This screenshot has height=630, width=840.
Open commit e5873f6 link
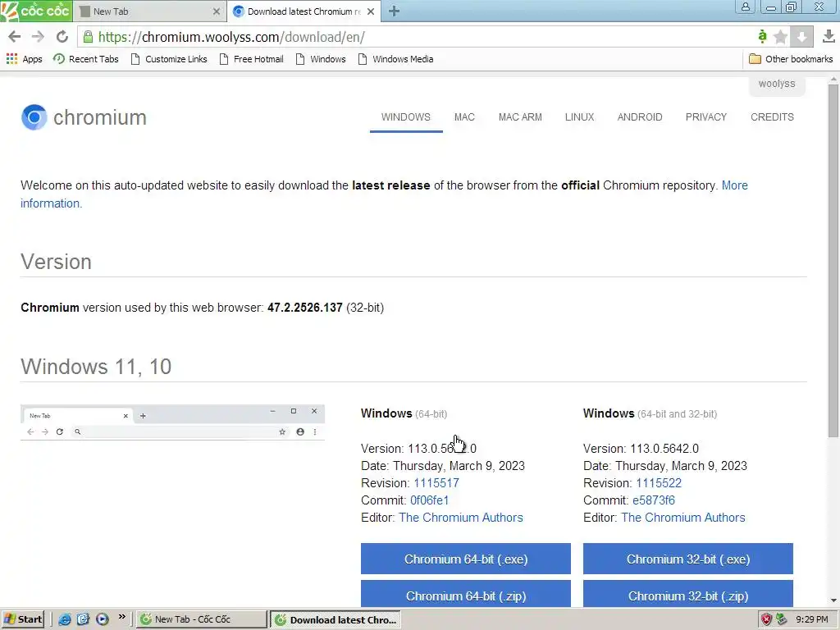(x=654, y=500)
